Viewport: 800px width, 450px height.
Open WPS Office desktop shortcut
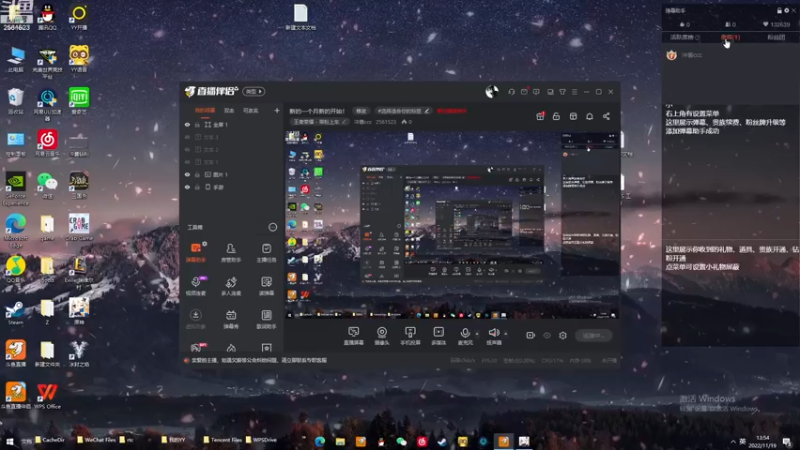(x=47, y=396)
